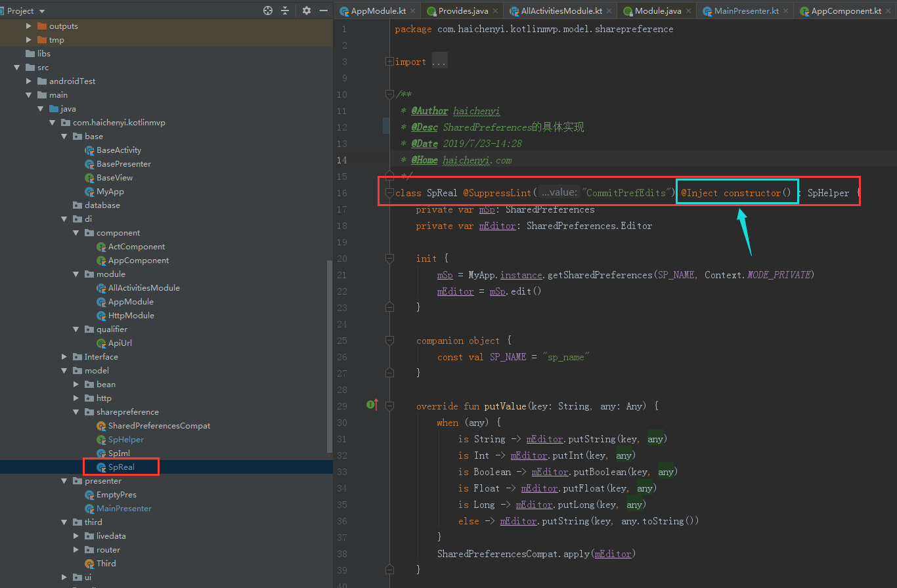The height and width of the screenshot is (588, 897).
Task: Expand the router package
Action: (76, 550)
